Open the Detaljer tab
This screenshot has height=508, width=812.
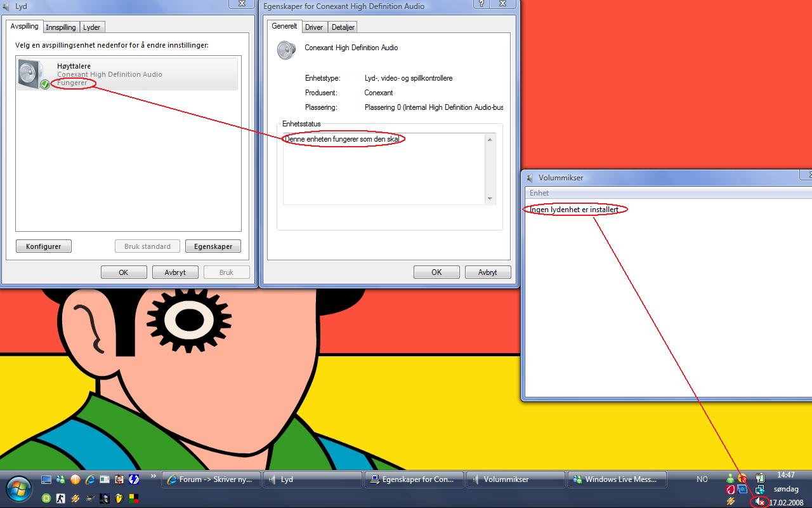343,27
